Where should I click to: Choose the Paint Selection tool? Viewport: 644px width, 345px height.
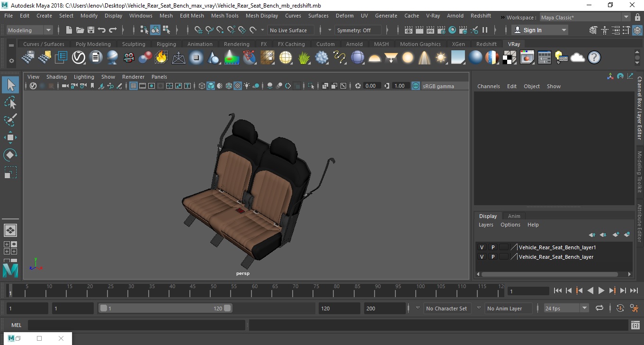pyautogui.click(x=10, y=120)
